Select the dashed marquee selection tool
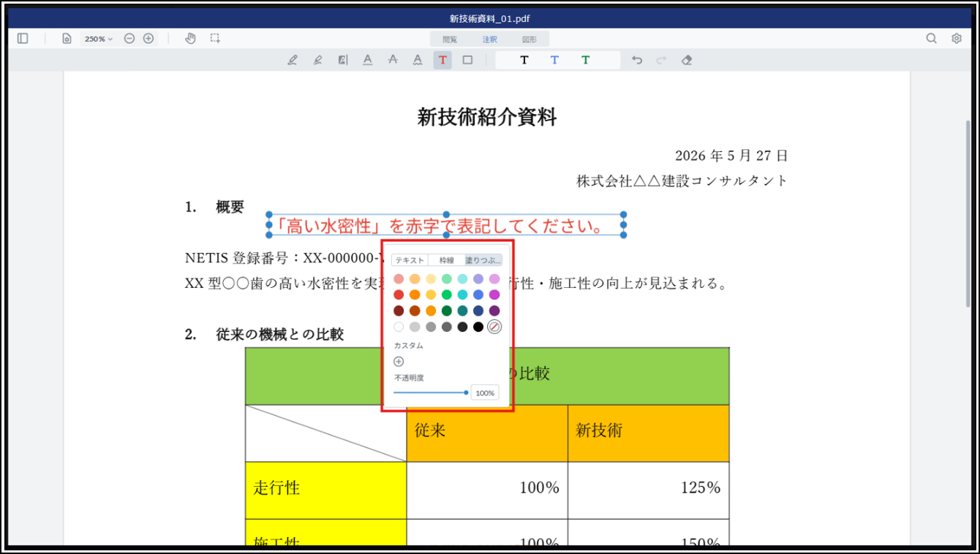The image size is (980, 554). 215,39
